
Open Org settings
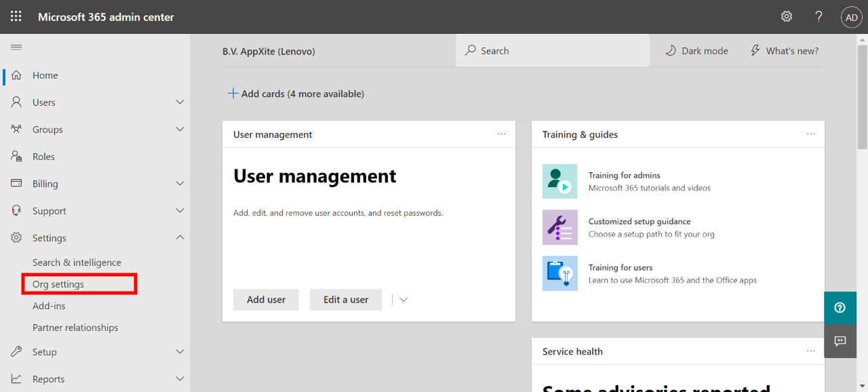click(58, 284)
